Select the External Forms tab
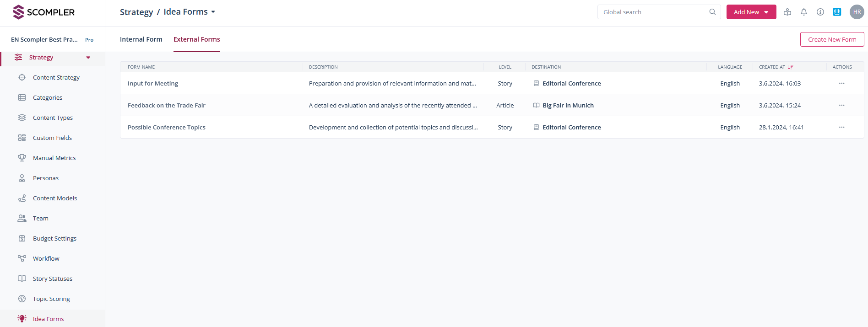The width and height of the screenshot is (868, 327). coord(196,39)
